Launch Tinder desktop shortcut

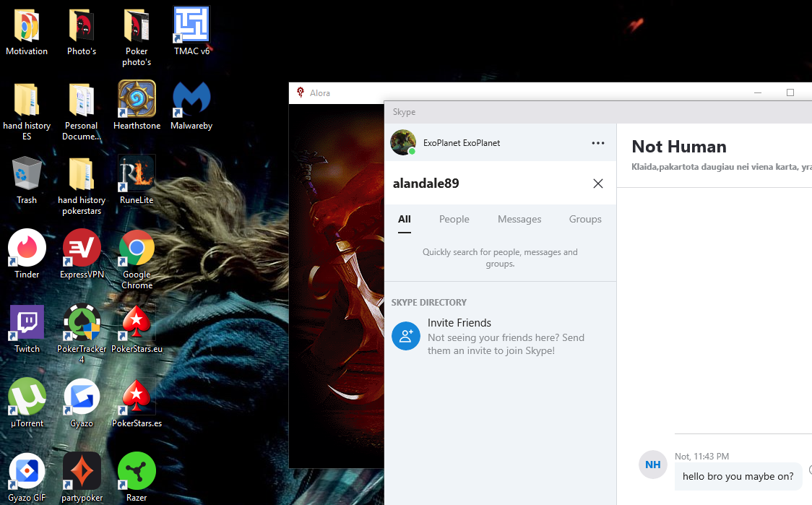pyautogui.click(x=27, y=248)
